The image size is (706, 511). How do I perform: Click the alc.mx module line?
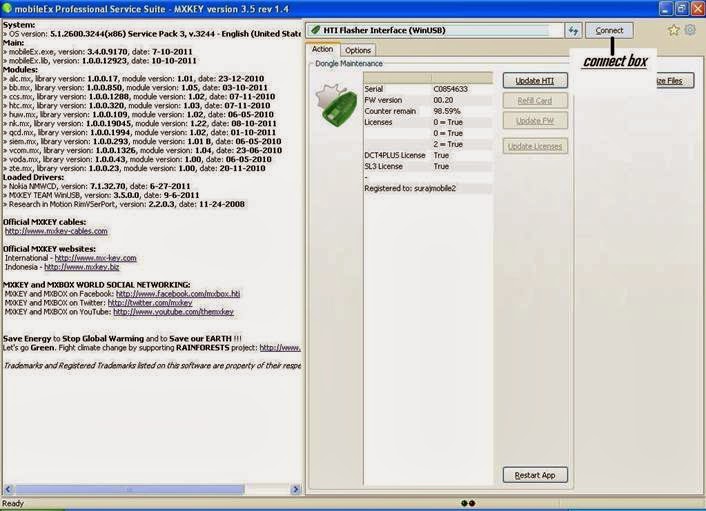click(x=133, y=79)
